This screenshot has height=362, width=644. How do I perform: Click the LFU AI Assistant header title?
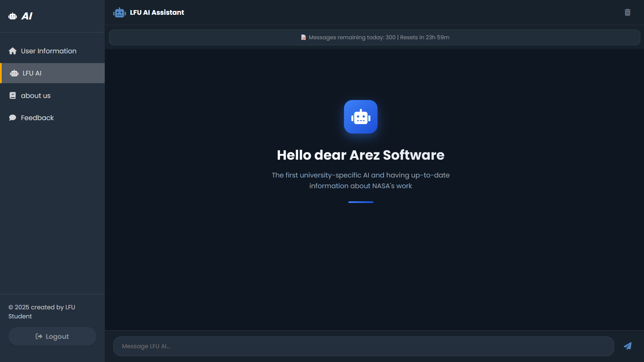(x=157, y=12)
